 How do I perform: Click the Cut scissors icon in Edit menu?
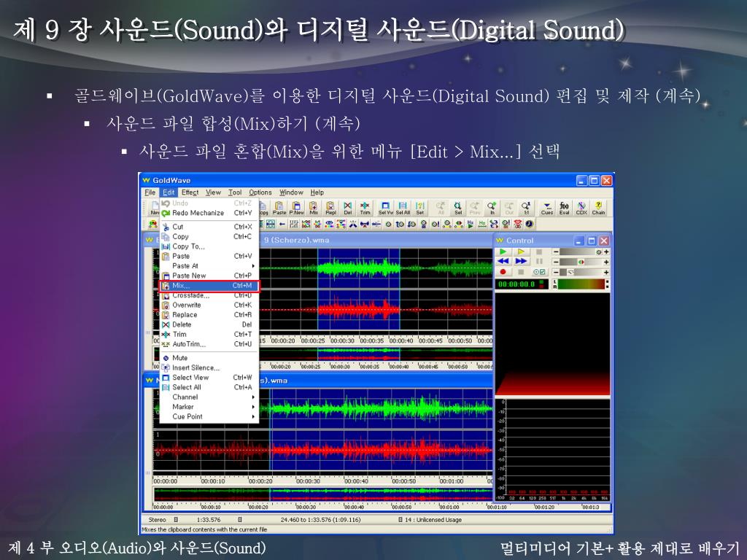(x=166, y=227)
